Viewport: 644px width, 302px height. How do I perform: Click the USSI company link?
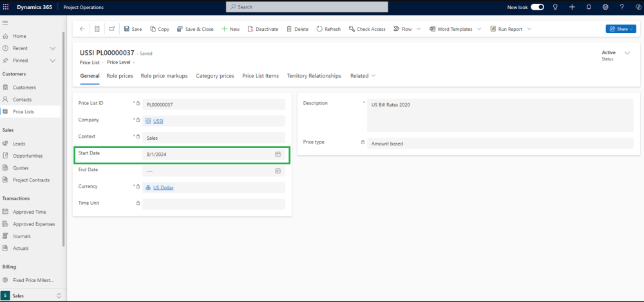[158, 121]
